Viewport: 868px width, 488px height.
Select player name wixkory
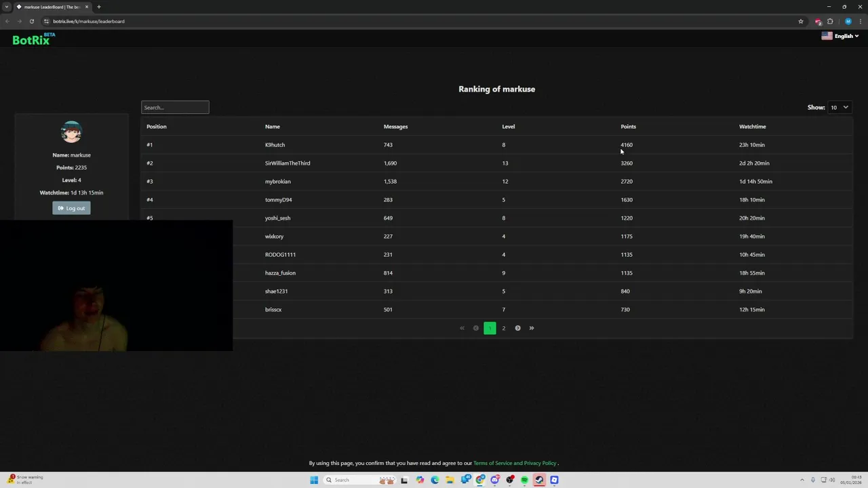[x=274, y=236]
